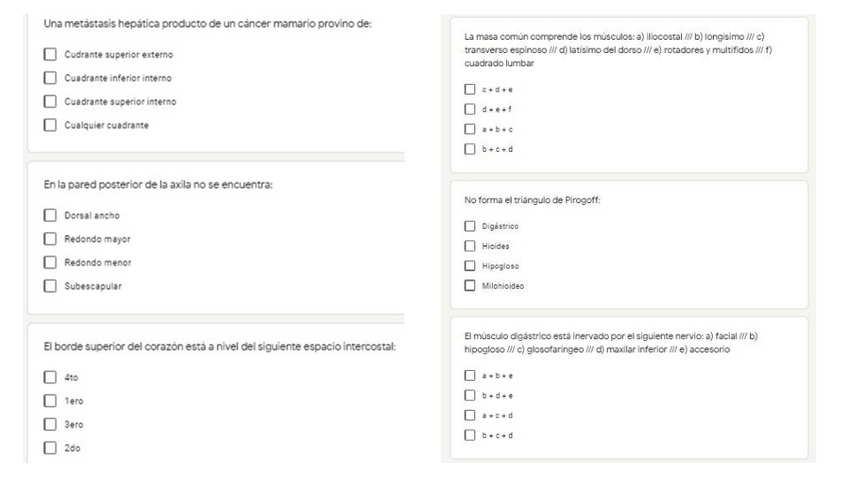Check the '2do' intercostal option
The width and height of the screenshot is (848, 477).
[50, 448]
